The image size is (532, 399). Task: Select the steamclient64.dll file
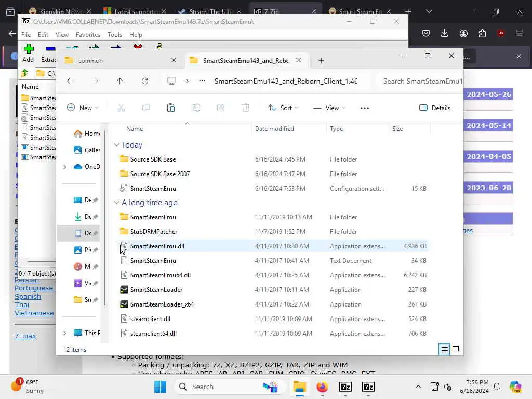(273, 334)
